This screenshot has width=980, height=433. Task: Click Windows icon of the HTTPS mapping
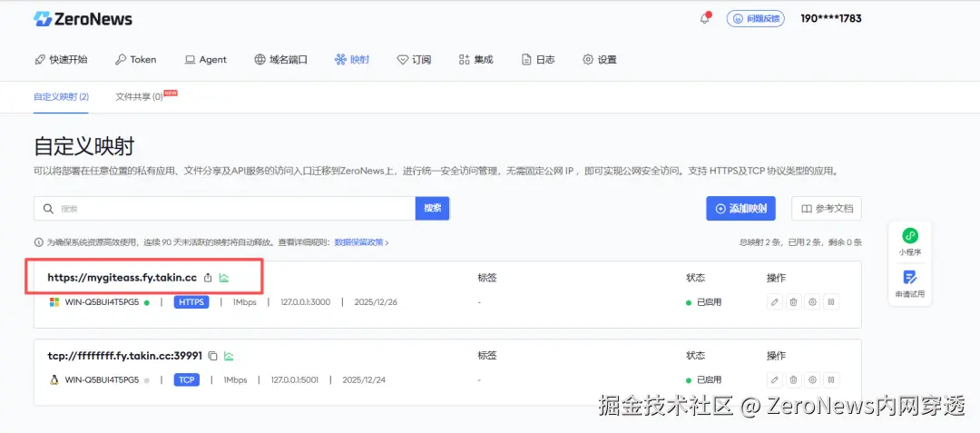pyautogui.click(x=54, y=302)
